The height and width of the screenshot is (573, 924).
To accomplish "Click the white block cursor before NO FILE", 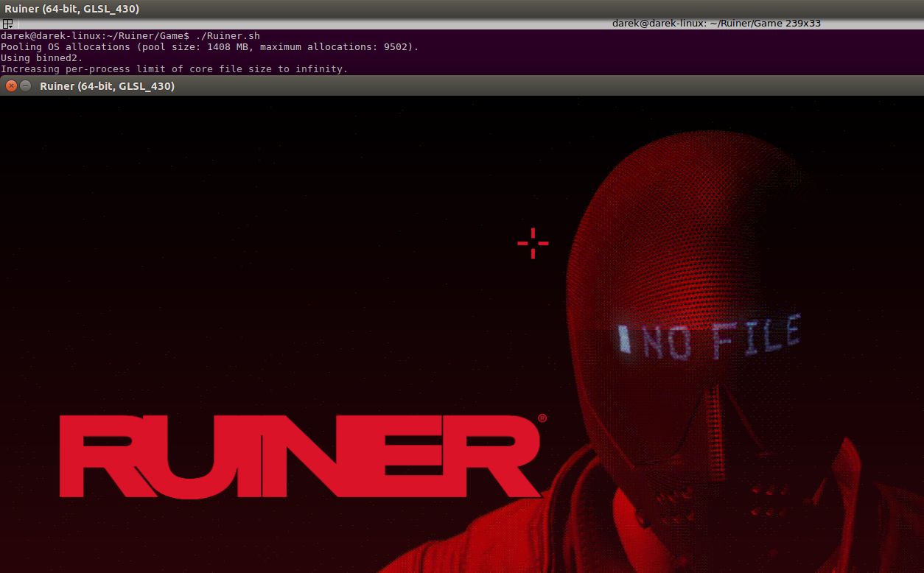I will [624, 338].
